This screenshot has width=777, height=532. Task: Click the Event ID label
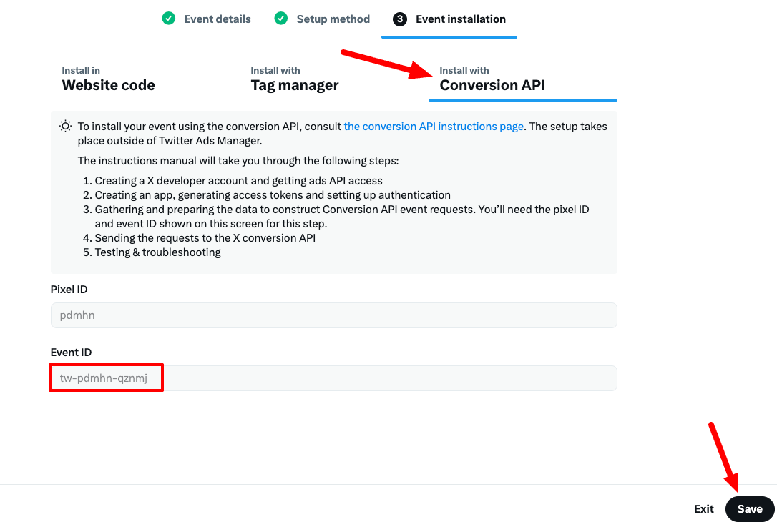point(71,353)
